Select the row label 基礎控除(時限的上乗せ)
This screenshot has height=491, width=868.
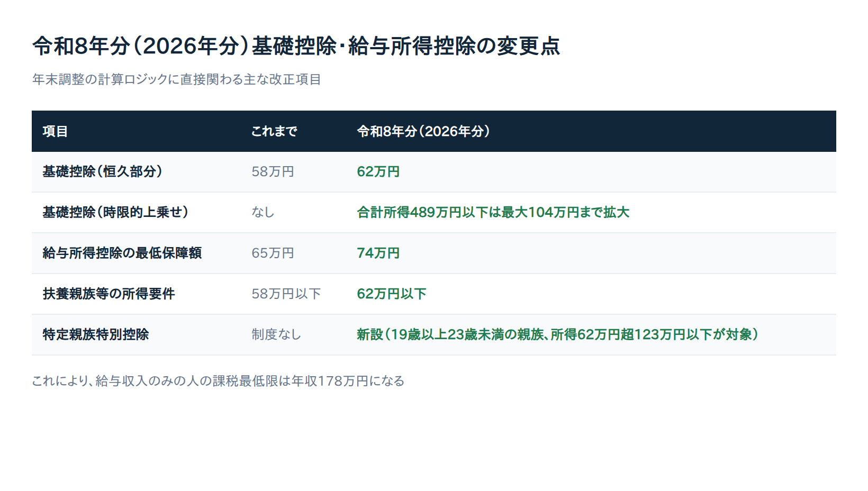115,212
